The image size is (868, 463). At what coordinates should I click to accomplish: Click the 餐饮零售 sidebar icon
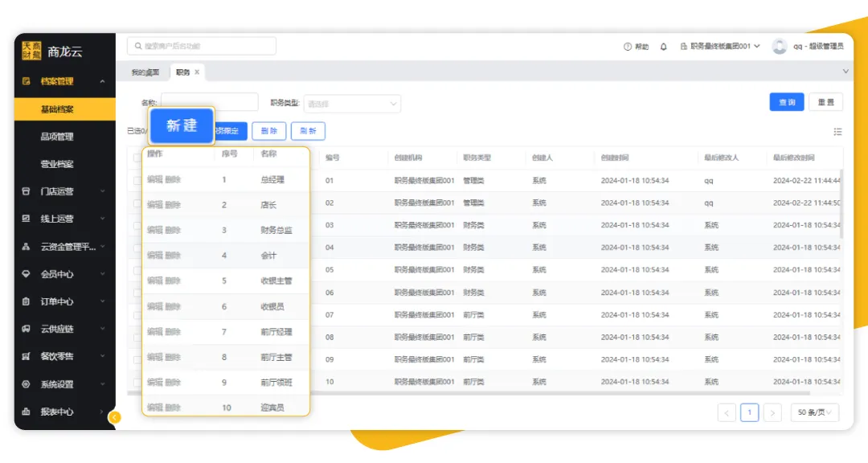(x=26, y=356)
